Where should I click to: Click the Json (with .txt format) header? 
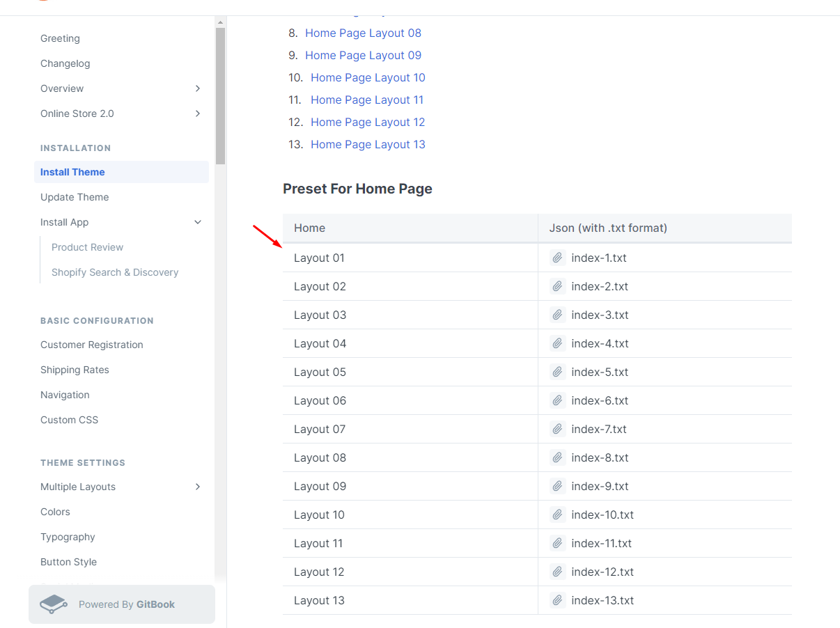tap(665, 228)
